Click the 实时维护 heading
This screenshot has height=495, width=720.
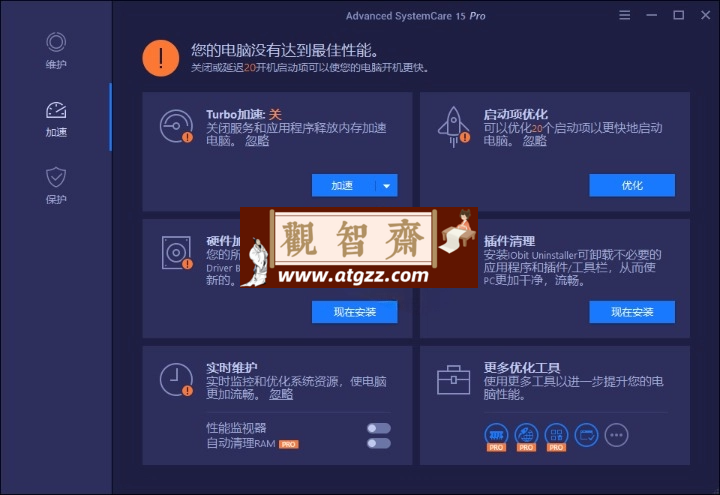[x=232, y=368]
